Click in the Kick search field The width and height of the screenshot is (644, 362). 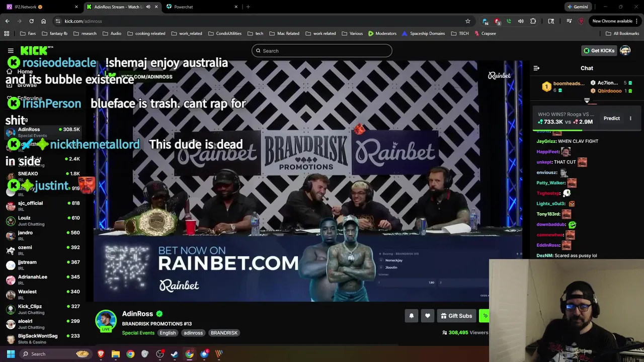coord(322,51)
